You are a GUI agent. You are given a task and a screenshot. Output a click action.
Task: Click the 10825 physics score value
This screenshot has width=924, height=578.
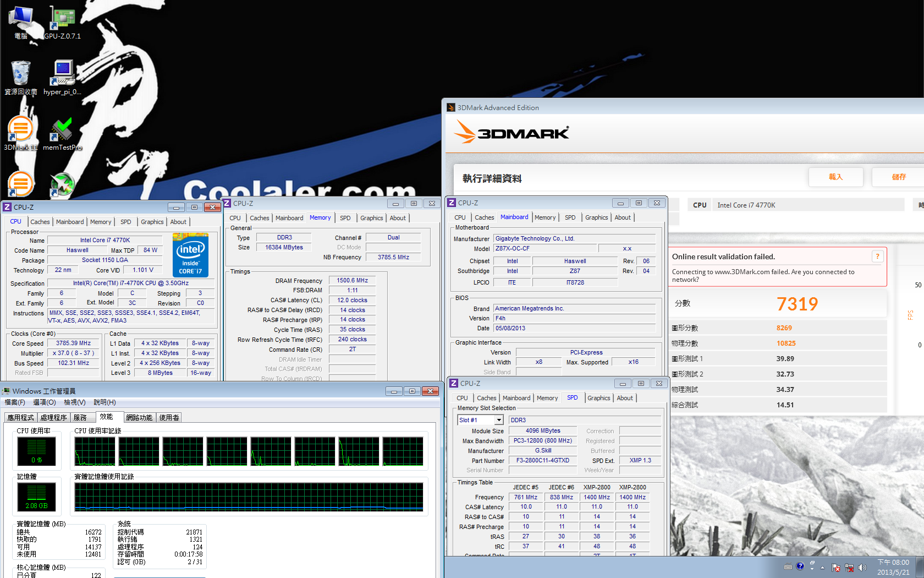coord(786,343)
